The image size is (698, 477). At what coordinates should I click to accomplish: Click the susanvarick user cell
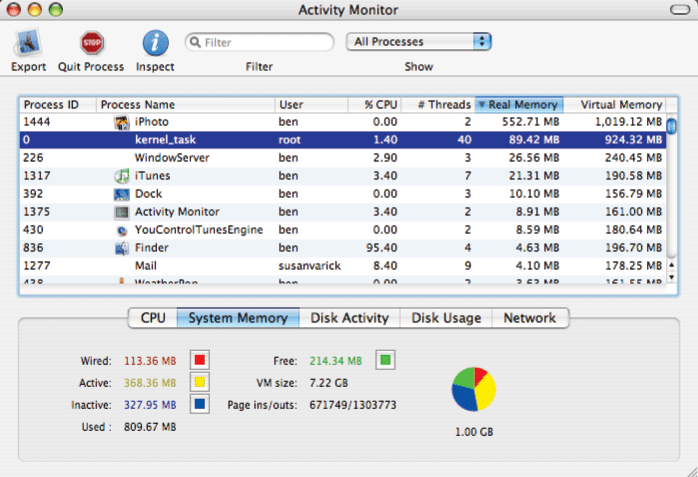click(310, 266)
